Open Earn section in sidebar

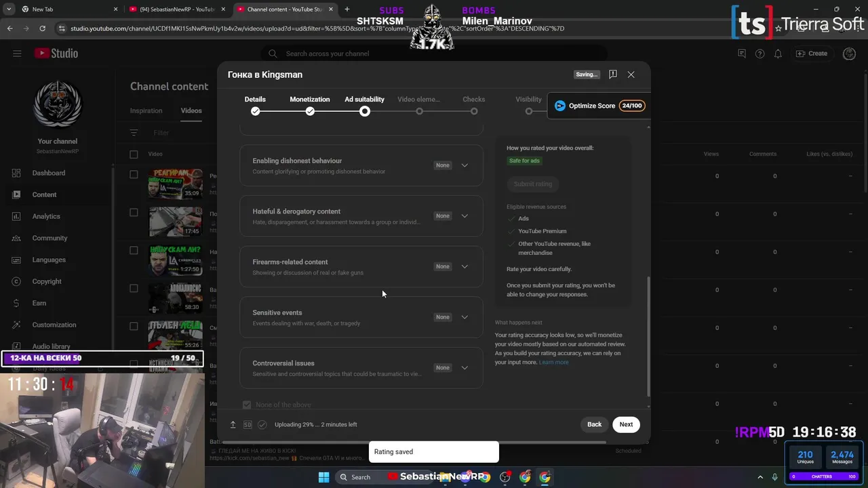(x=39, y=303)
